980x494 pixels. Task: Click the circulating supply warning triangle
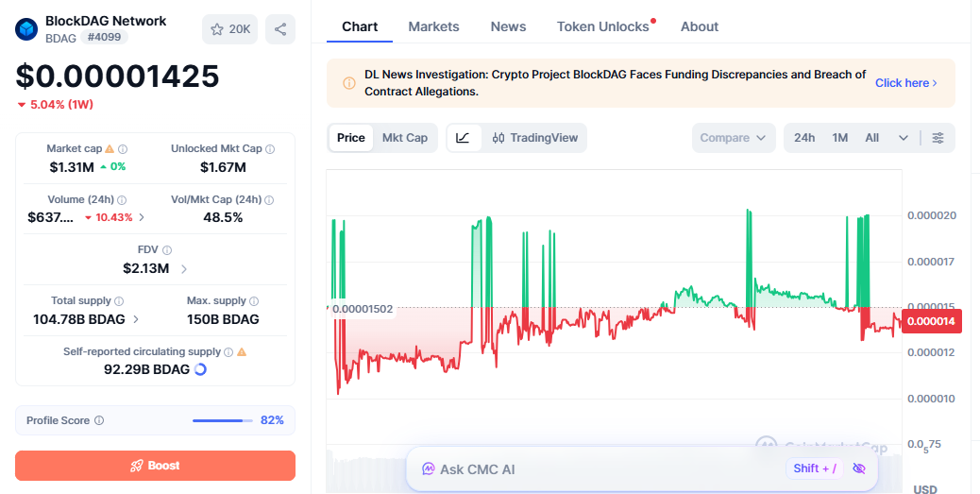tap(242, 352)
